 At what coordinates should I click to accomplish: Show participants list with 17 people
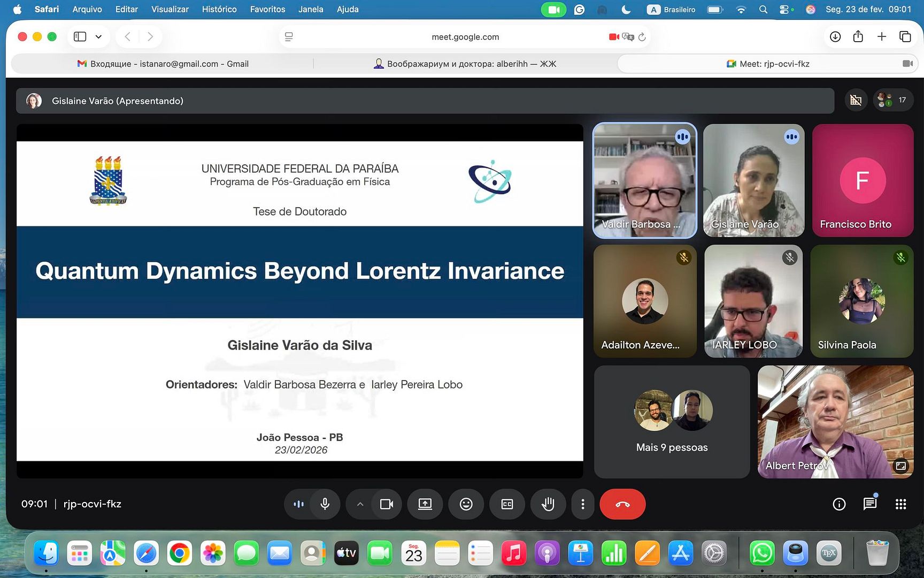[x=892, y=100]
